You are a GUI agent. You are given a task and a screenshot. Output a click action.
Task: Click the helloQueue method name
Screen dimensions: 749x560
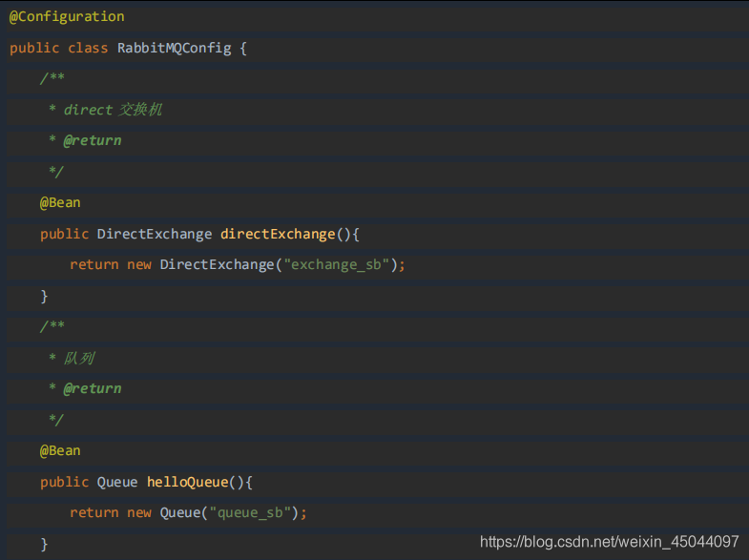[188, 482]
